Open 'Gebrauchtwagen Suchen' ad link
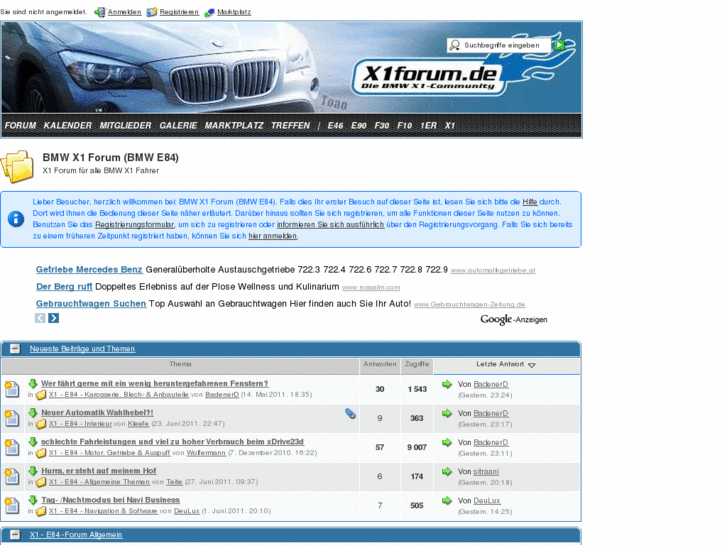Screen dimensions: 727x545 point(91,304)
